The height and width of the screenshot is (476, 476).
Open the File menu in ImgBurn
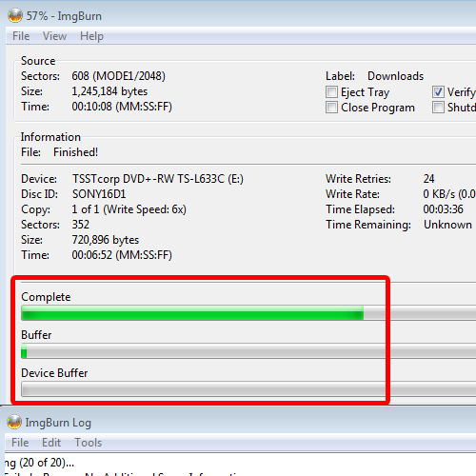[21, 36]
